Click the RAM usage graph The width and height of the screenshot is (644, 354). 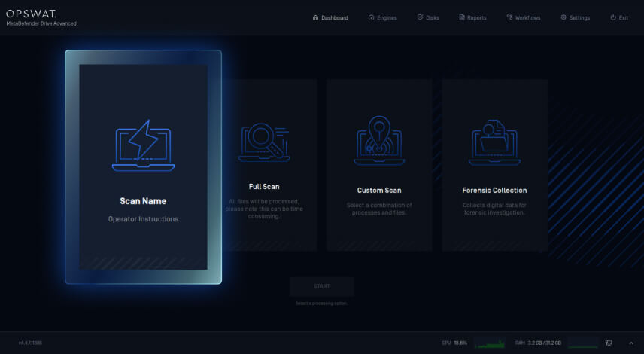[x=583, y=343]
